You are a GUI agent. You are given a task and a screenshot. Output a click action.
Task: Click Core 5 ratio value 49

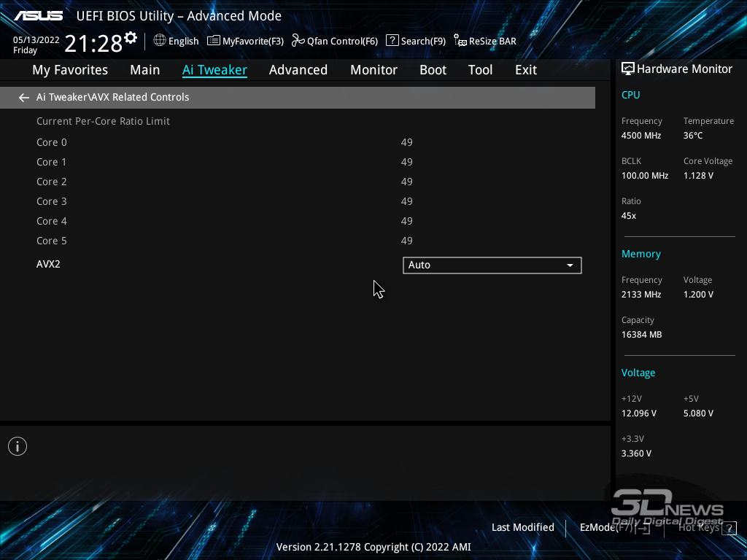coord(406,241)
